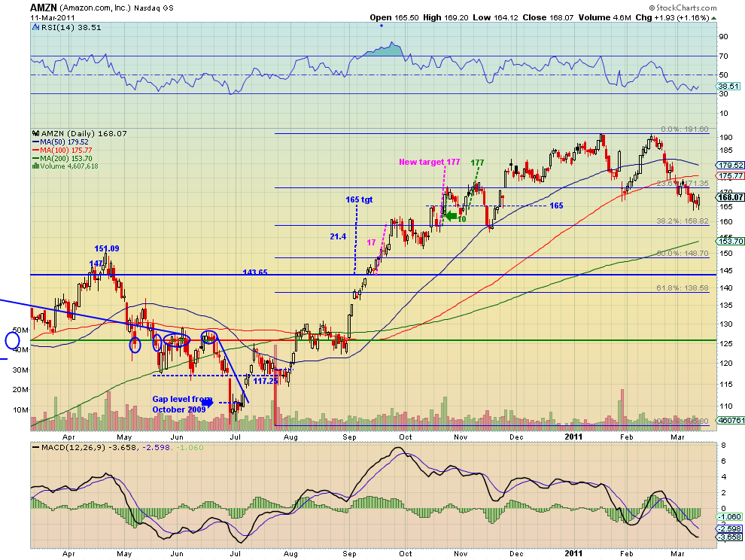Click the blue arrow beside gap level note

coord(208,403)
